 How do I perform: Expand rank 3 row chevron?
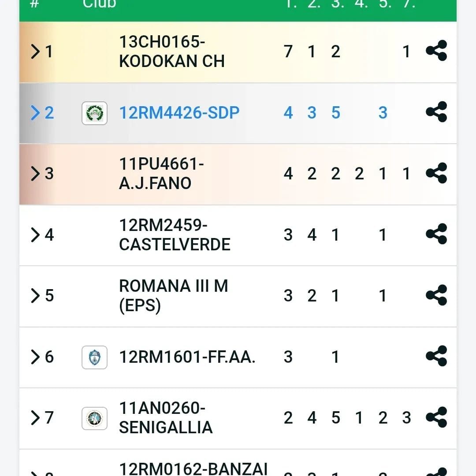pyautogui.click(x=35, y=174)
